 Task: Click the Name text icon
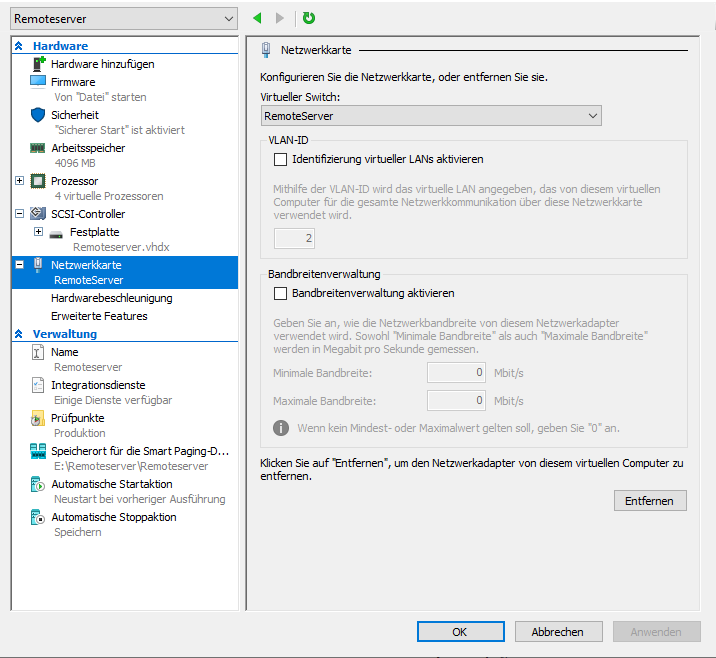pyautogui.click(x=37, y=352)
